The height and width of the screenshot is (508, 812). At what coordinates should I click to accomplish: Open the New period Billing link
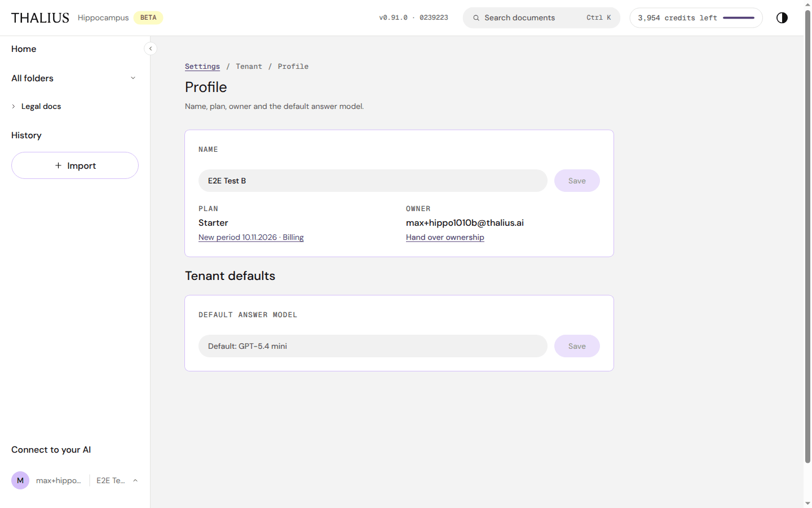(251, 237)
